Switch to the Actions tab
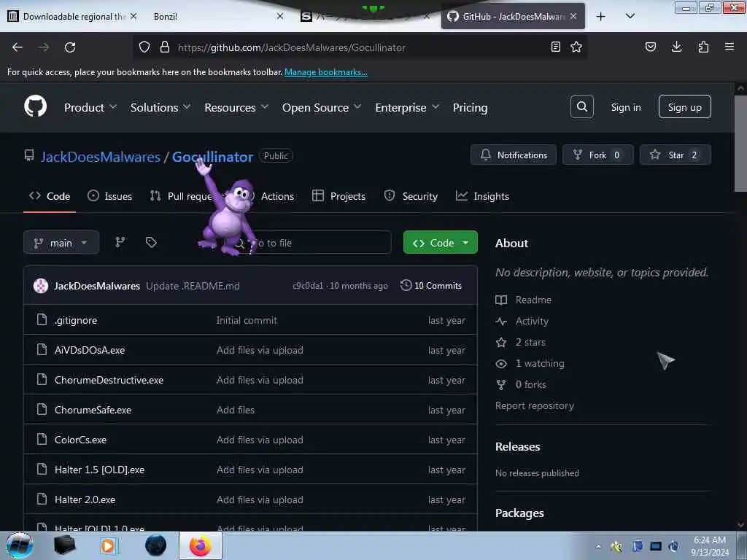 277,196
